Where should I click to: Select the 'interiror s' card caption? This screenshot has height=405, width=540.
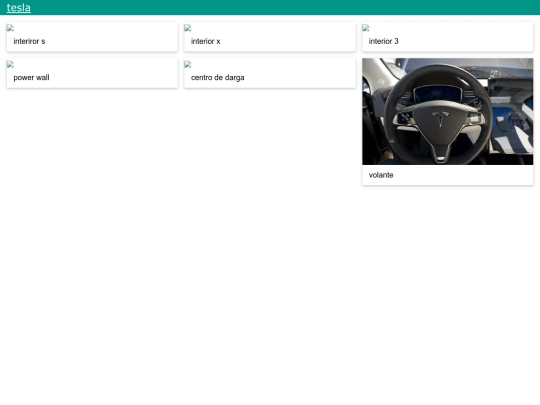pyautogui.click(x=29, y=41)
